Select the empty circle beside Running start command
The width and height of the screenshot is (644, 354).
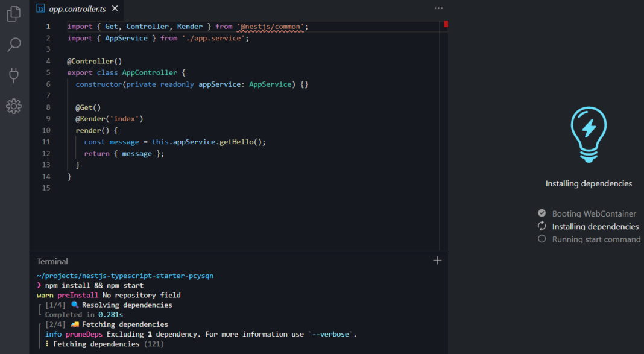coord(541,239)
